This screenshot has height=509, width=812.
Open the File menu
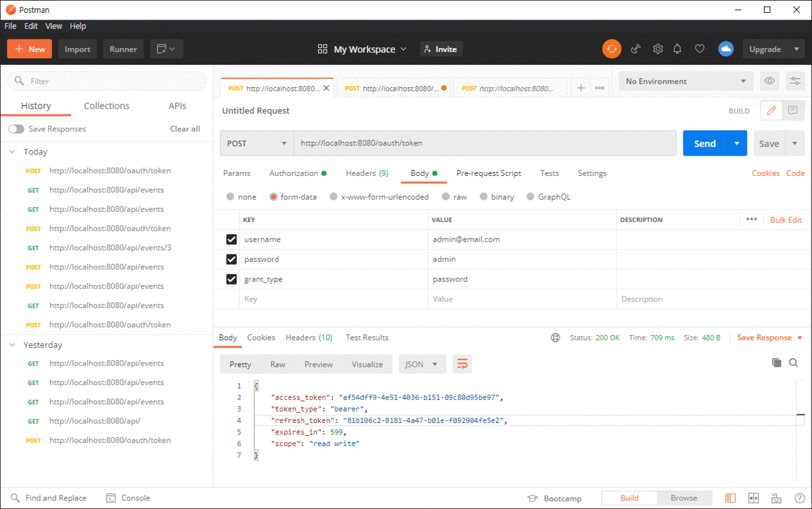click(10, 26)
